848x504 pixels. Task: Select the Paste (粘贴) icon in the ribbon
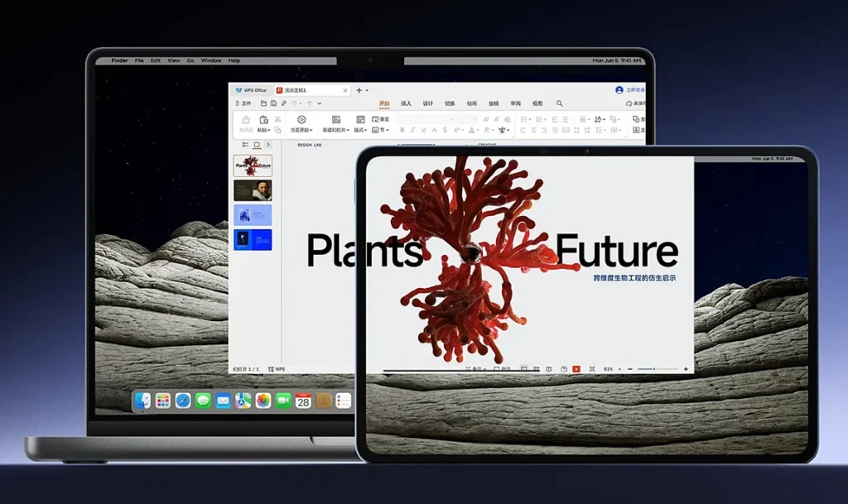263,119
